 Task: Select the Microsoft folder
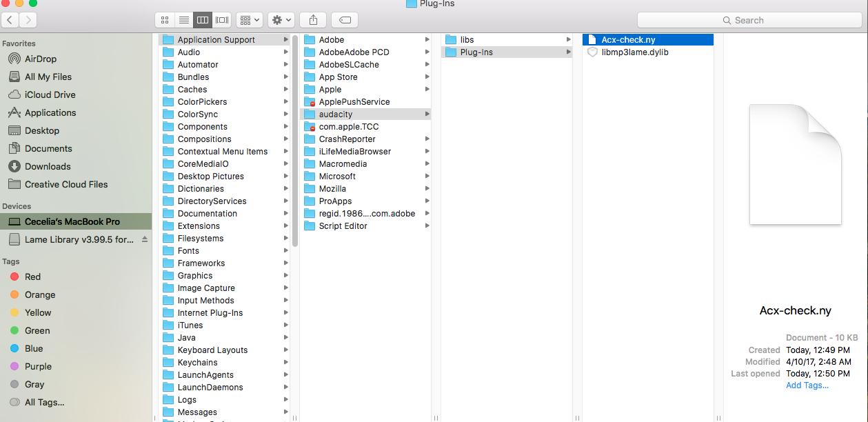(x=365, y=176)
